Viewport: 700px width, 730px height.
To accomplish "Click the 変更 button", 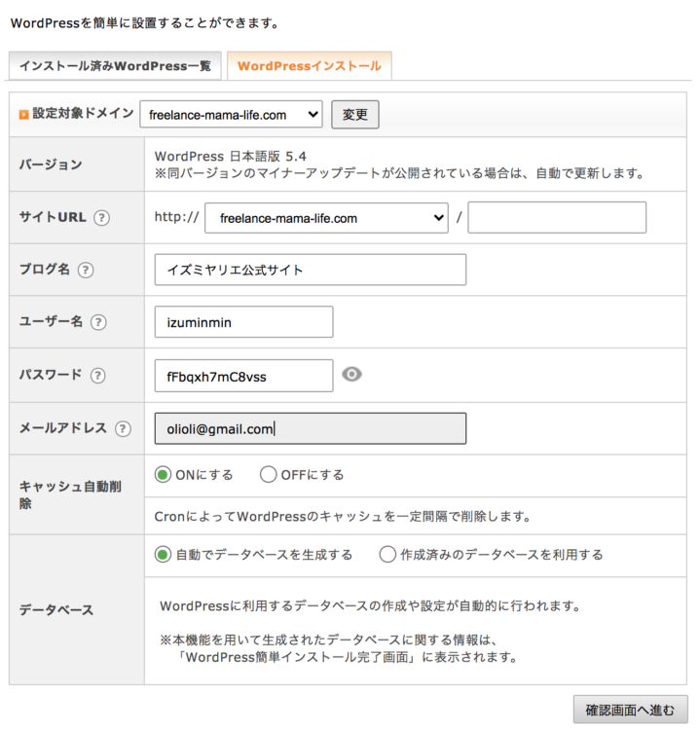I will point(355,115).
